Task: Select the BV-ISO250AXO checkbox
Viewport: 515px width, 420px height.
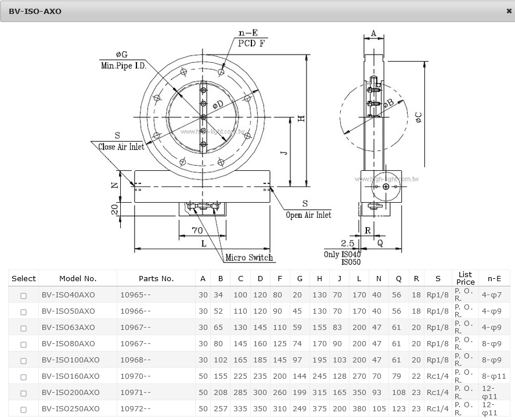Action: (24, 410)
